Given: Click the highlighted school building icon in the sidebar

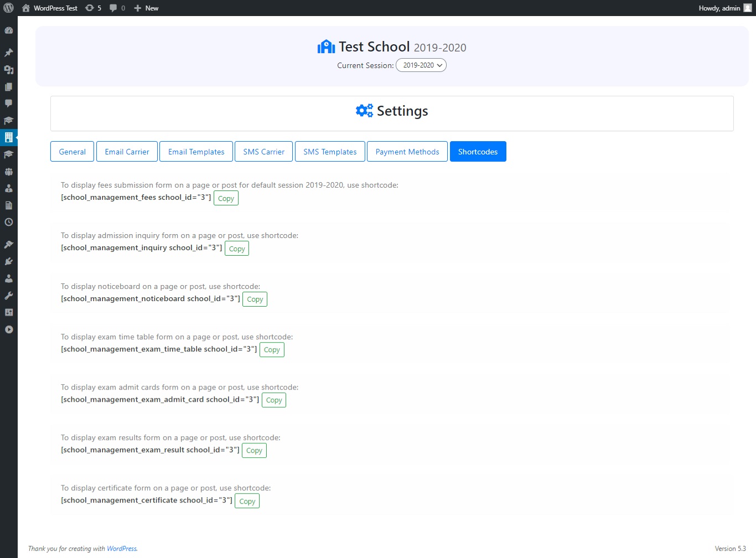Looking at the screenshot, I should click(8, 137).
